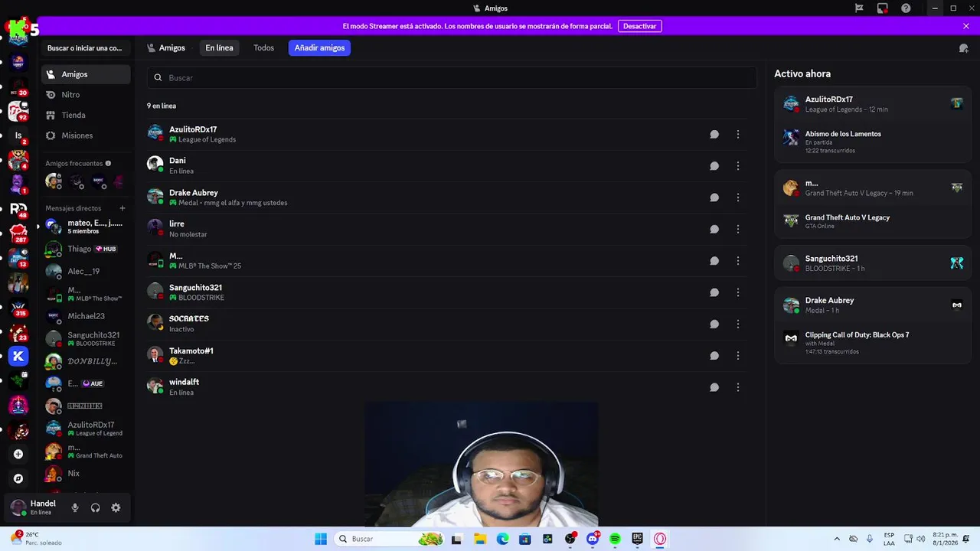
Task: Open Amigos in the left sidebar
Action: [x=86, y=74]
